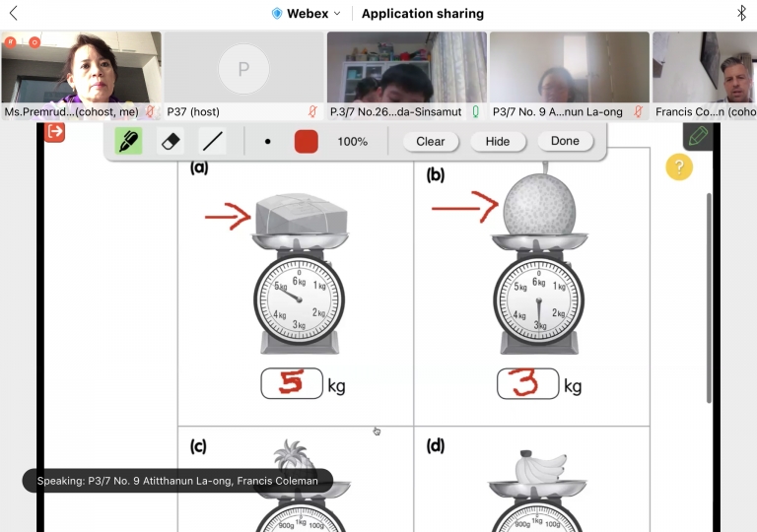
Task: Click the answer box in question (b)
Action: [x=527, y=383]
